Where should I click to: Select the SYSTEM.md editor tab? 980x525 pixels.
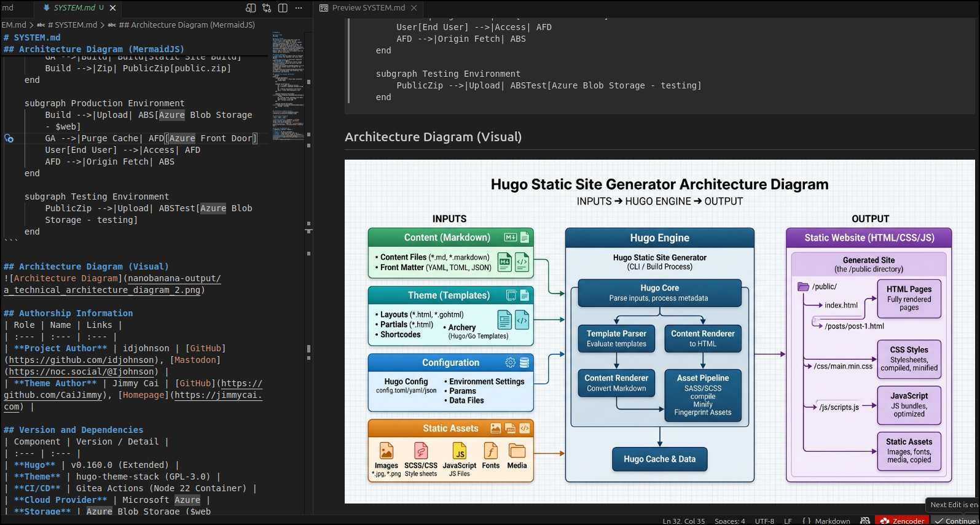click(74, 8)
